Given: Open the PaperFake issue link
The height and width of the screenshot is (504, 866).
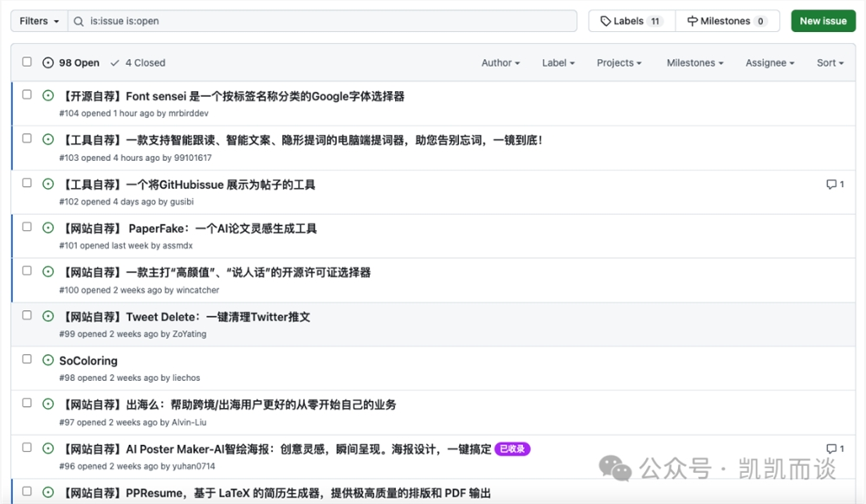Looking at the screenshot, I should [x=189, y=228].
